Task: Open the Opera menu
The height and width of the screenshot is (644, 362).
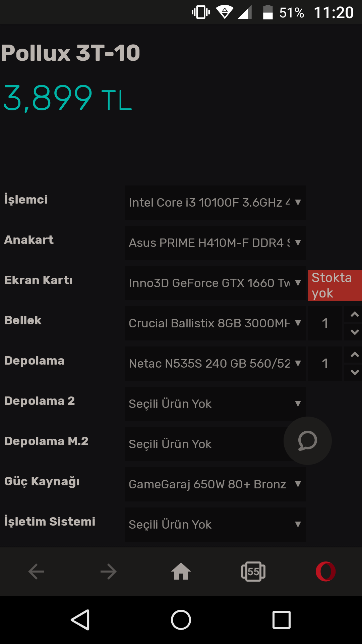Action: coord(325,572)
